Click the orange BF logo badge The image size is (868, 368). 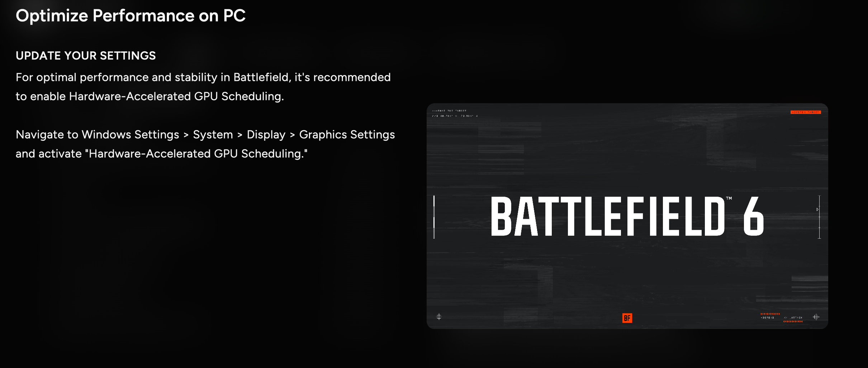click(x=627, y=318)
